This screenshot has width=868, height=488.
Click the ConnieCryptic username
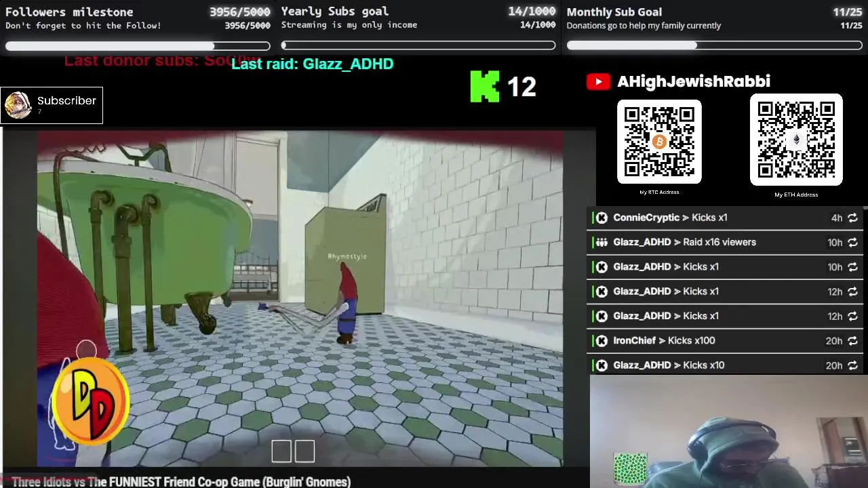tap(646, 218)
